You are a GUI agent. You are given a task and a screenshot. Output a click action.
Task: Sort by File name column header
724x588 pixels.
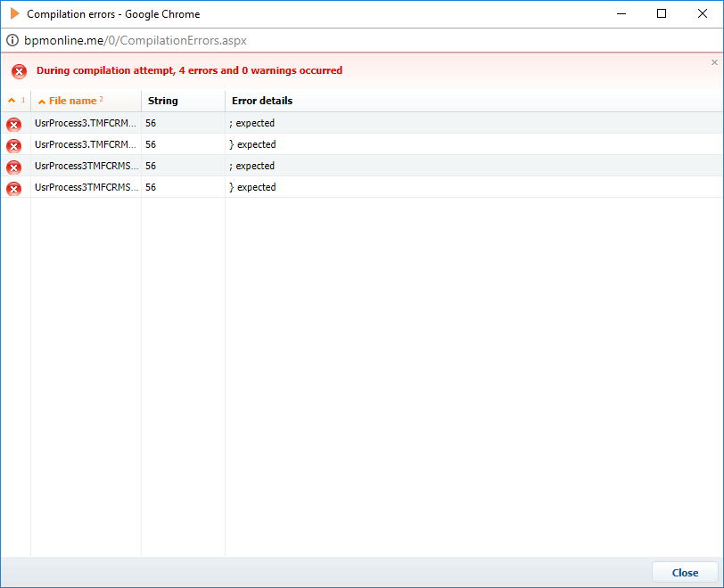click(86, 101)
